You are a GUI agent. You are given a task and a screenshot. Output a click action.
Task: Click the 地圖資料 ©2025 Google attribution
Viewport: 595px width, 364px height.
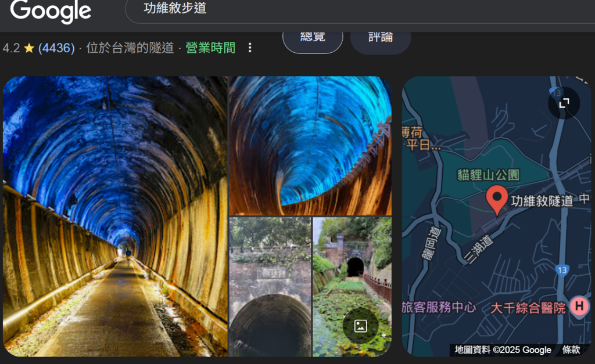click(503, 349)
